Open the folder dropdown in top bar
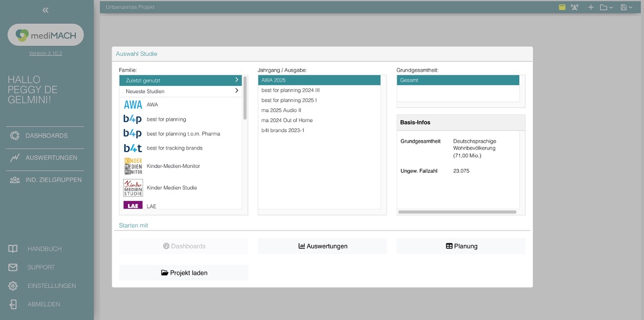 point(606,7)
